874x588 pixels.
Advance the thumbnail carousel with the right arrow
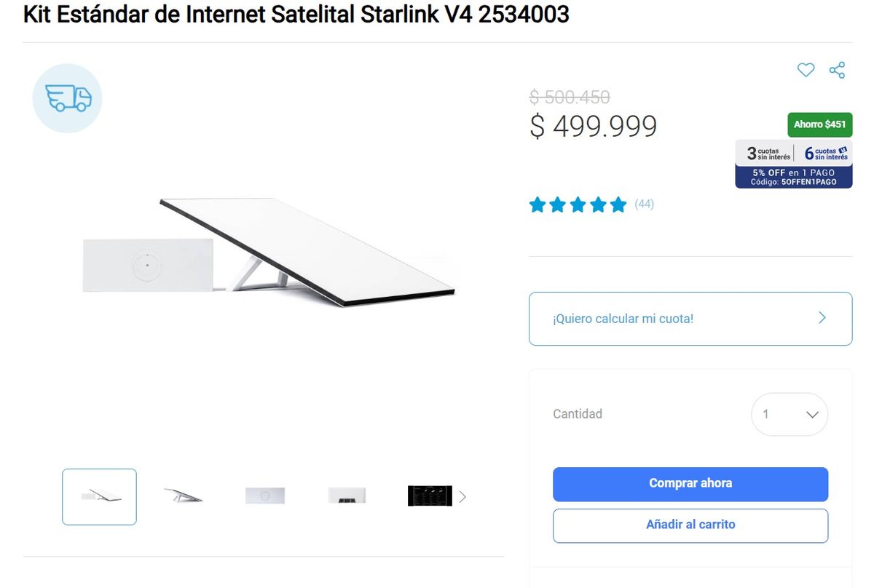pyautogui.click(x=462, y=496)
